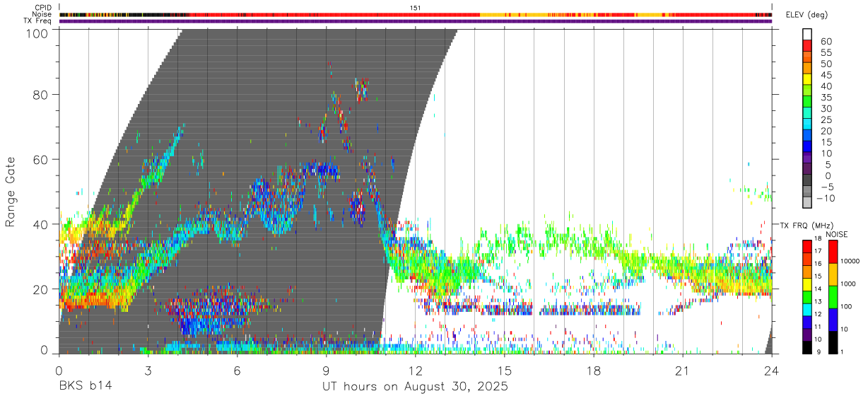
Task: Click the 55 label on ELEV colorbar
Action: click(x=826, y=52)
